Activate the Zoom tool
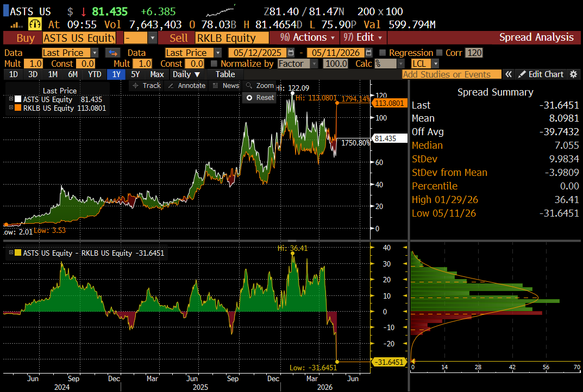 pos(260,85)
